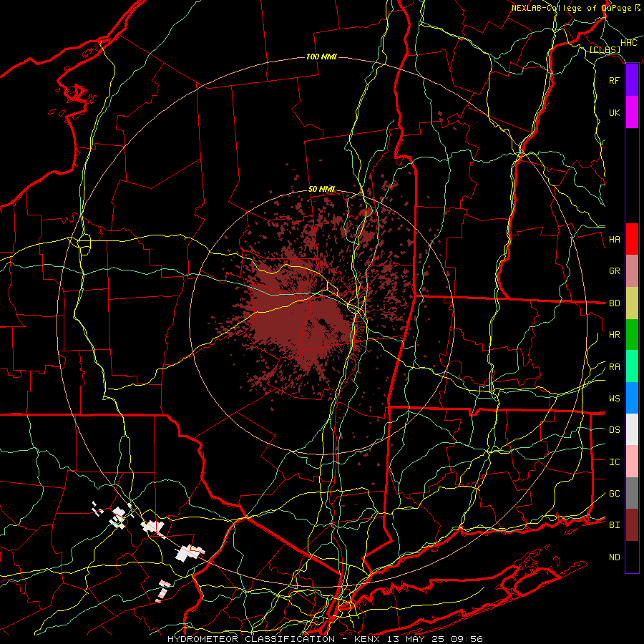Click the DS legend label
This screenshot has height=644, width=644.
tap(614, 430)
